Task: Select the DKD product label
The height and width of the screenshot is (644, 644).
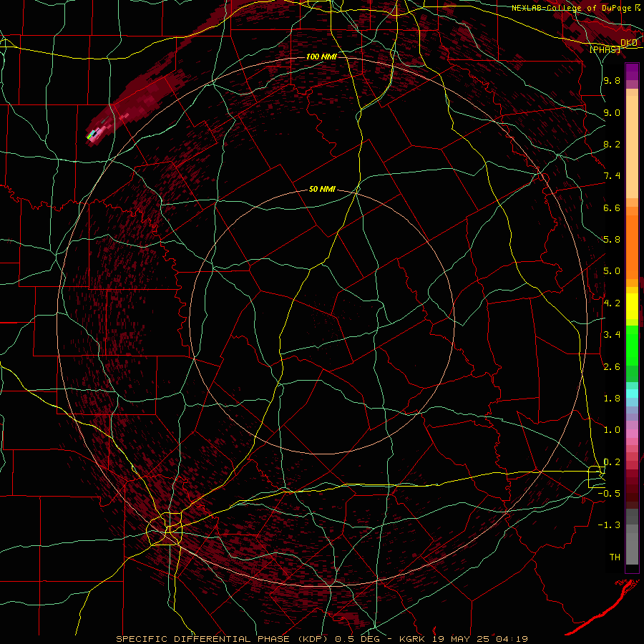Action: pos(629,43)
